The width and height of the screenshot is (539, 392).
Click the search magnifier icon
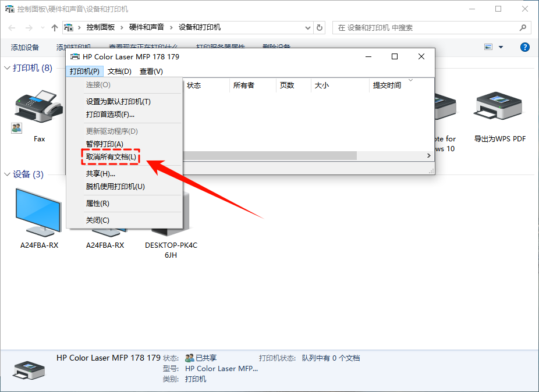523,27
